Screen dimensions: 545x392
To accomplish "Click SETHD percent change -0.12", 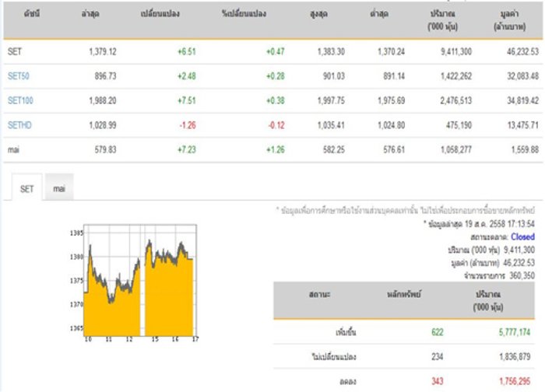I will [276, 125].
